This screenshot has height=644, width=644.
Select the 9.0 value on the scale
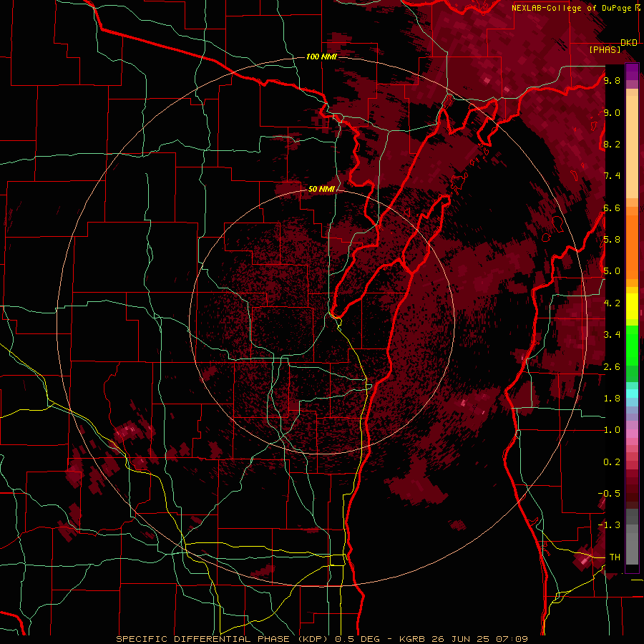click(x=612, y=112)
